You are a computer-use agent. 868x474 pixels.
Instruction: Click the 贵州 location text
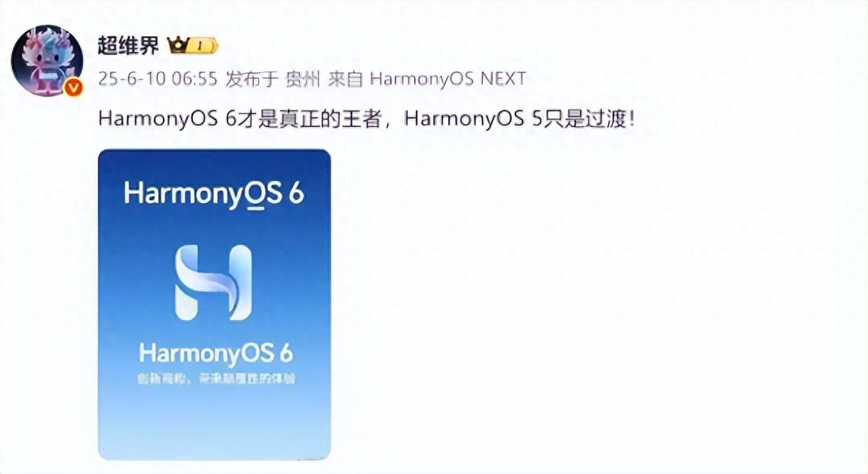[303, 79]
